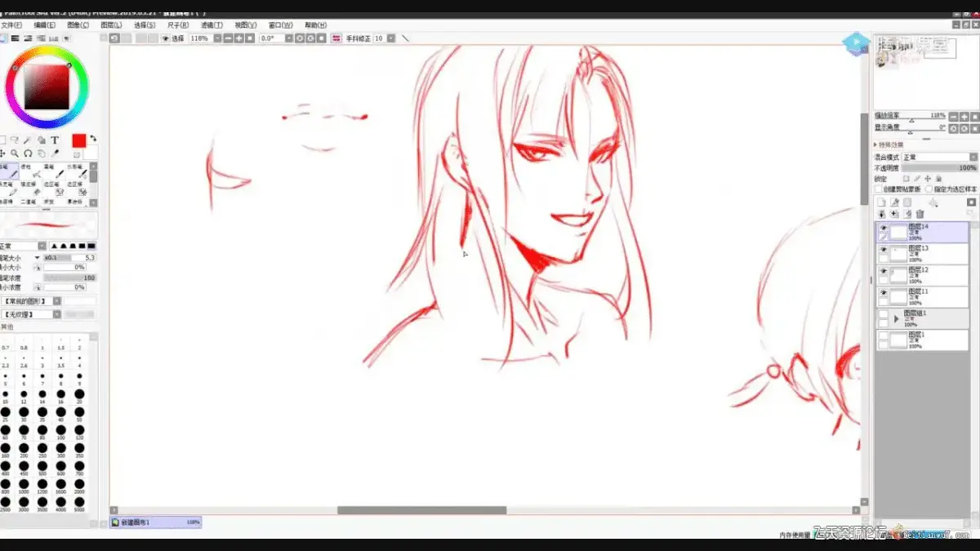Toggle visibility eye of 图层13

click(x=883, y=249)
